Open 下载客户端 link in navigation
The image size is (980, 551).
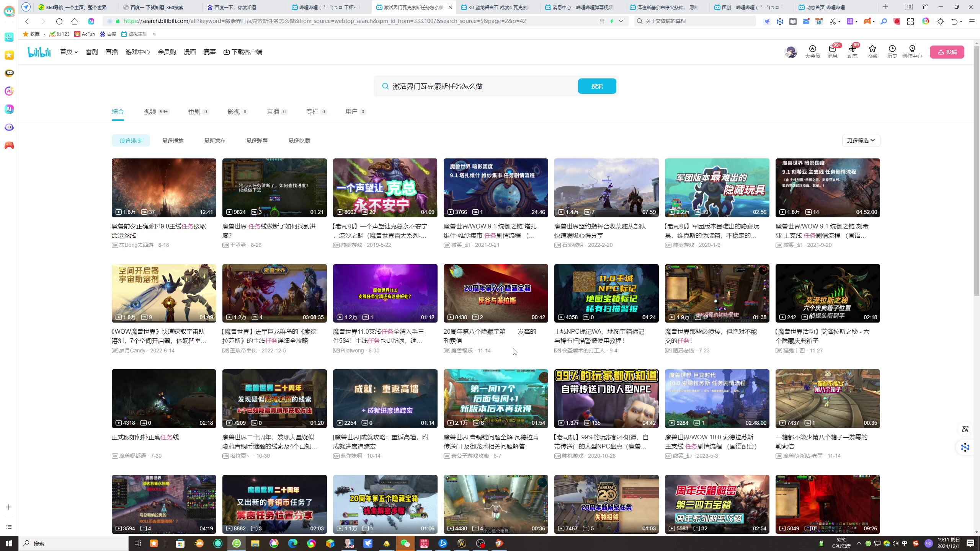(243, 52)
